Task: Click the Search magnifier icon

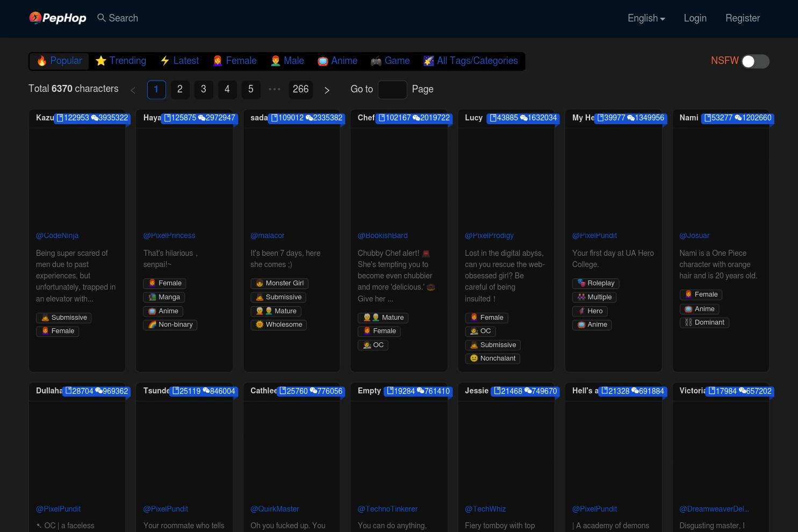Action: point(101,18)
